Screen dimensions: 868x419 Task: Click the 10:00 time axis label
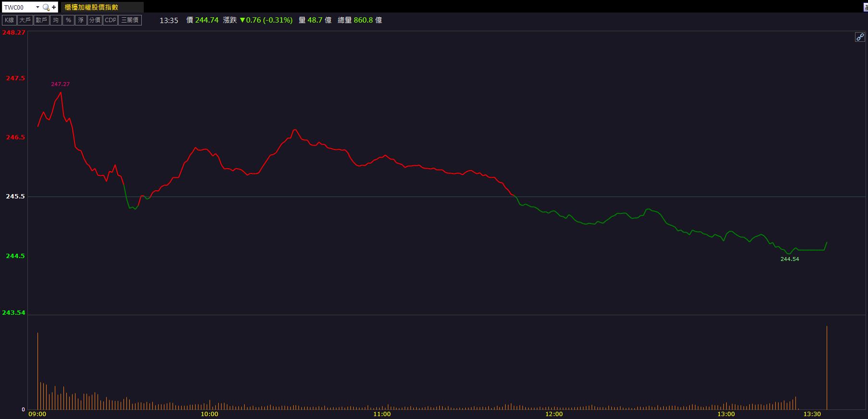(209, 414)
